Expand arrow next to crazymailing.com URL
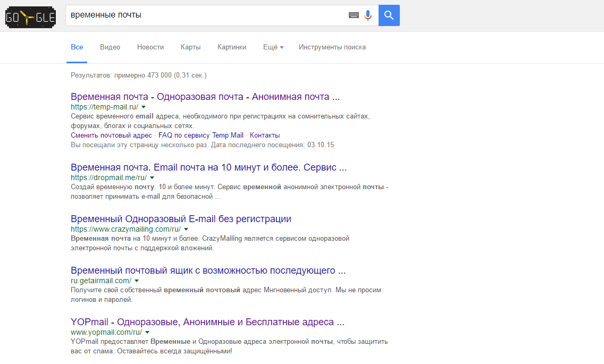604x364 pixels. 186,229
